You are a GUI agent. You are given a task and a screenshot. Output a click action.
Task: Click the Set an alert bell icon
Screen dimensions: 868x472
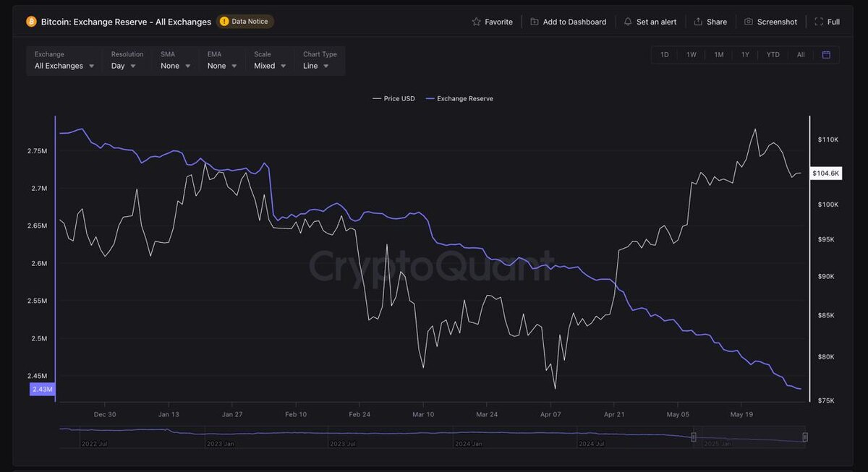tap(628, 22)
